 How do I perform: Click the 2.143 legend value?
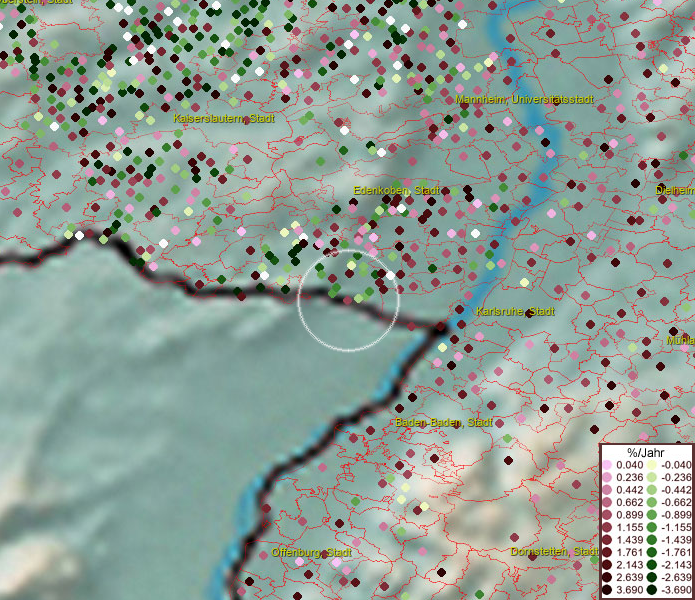629,565
